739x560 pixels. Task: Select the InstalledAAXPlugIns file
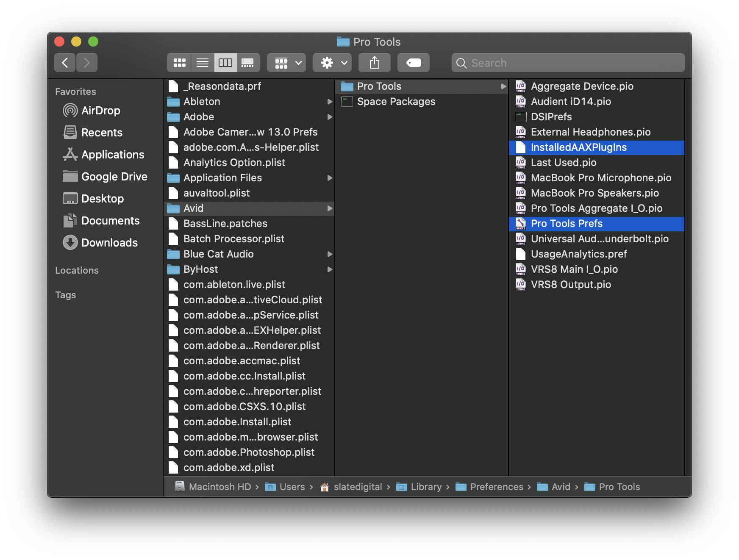point(597,147)
